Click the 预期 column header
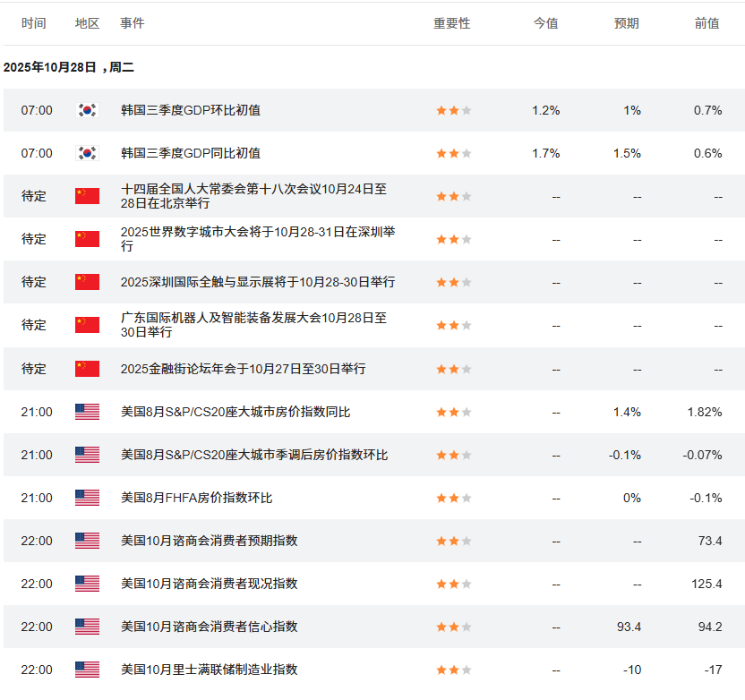 click(x=626, y=23)
